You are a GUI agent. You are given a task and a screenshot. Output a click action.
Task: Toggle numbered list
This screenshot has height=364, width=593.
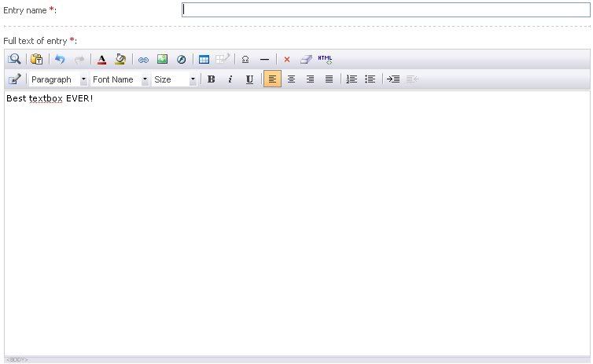pos(352,79)
